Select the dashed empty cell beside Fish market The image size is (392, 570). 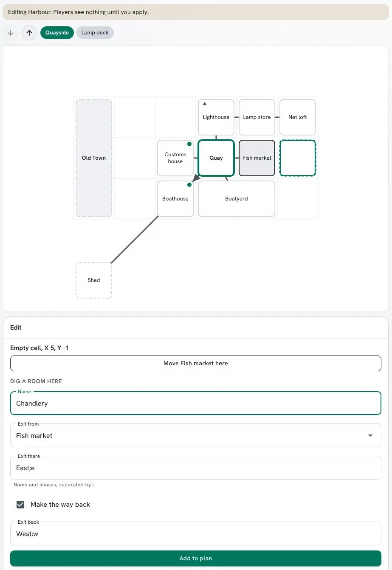tap(298, 158)
